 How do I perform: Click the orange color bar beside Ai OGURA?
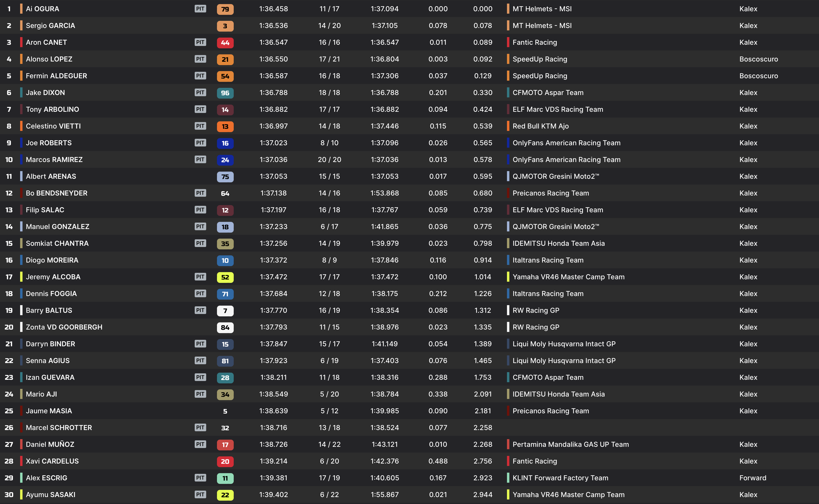coord(21,9)
